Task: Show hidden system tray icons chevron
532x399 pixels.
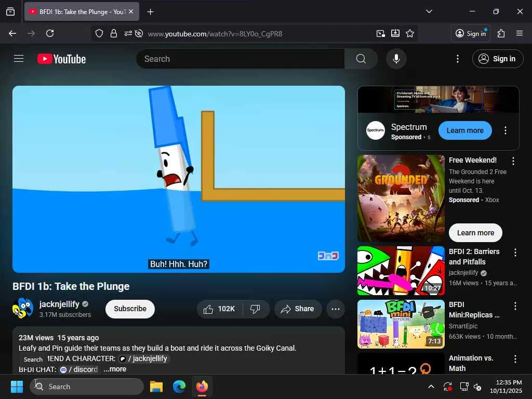Action: pyautogui.click(x=431, y=387)
